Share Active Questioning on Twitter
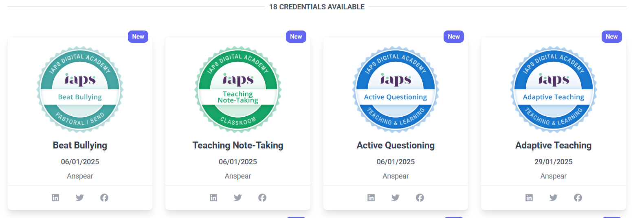The height and width of the screenshot is (218, 644). [396, 198]
